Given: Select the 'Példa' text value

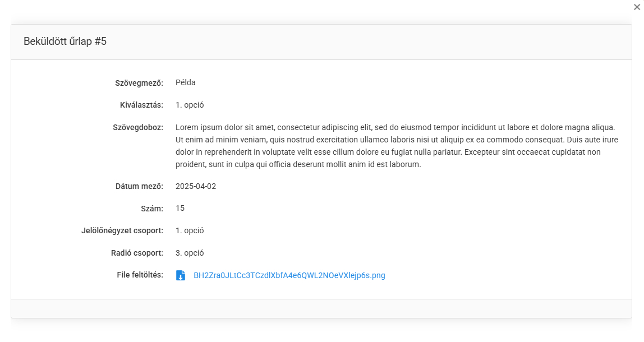Looking at the screenshot, I should coord(185,83).
